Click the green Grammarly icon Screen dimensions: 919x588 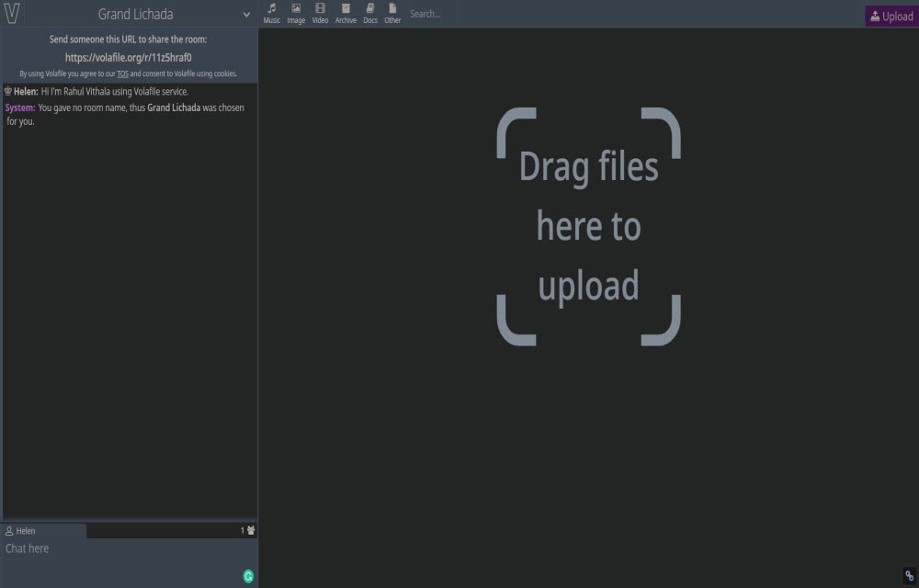248,576
